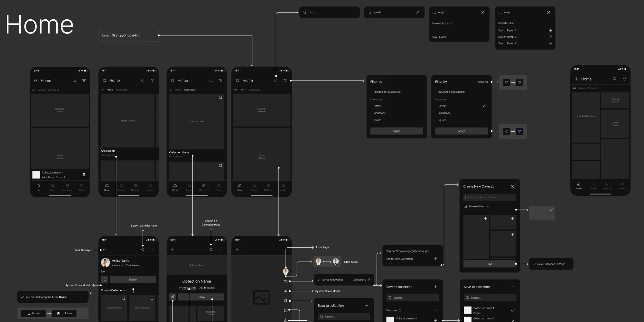The width and height of the screenshot is (644, 322).
Task: Open Collections chevron in Saved to favorites toast
Action: click(x=369, y=279)
